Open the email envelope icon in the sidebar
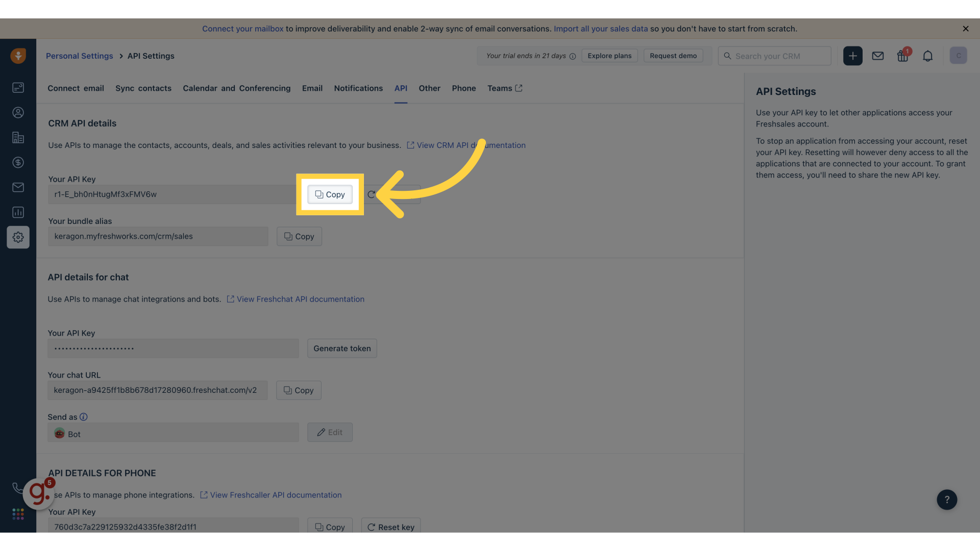This screenshot has width=980, height=551. [x=18, y=187]
